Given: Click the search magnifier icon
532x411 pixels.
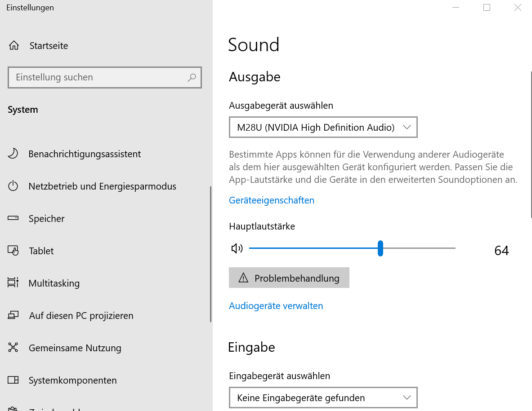Looking at the screenshot, I should tap(192, 77).
